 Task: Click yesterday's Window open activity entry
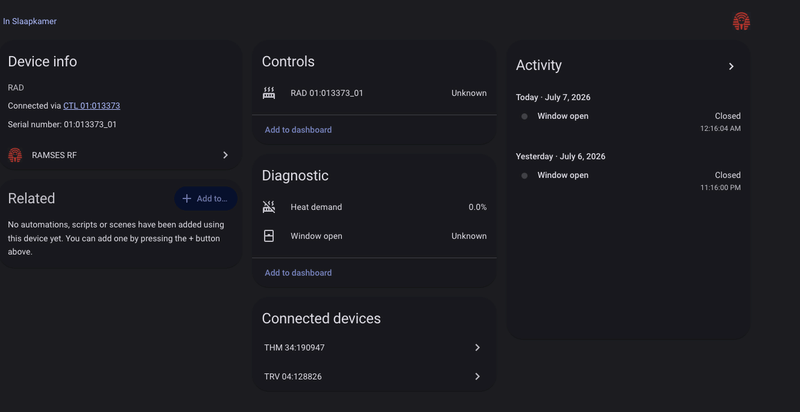(628, 181)
